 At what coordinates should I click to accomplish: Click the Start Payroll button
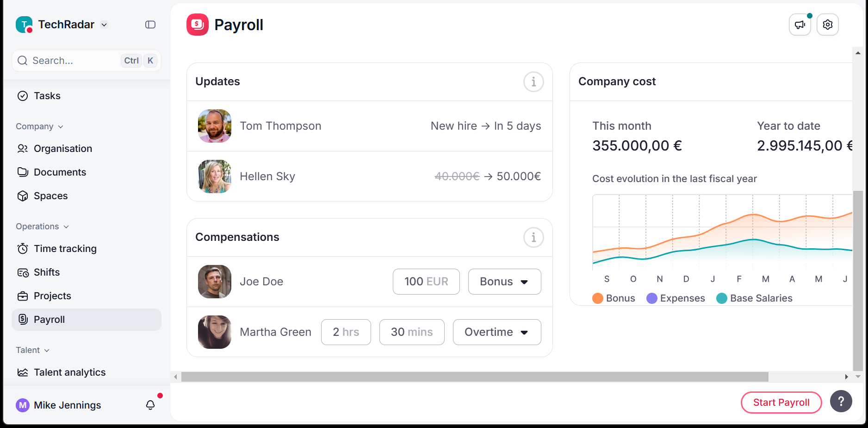click(x=781, y=403)
